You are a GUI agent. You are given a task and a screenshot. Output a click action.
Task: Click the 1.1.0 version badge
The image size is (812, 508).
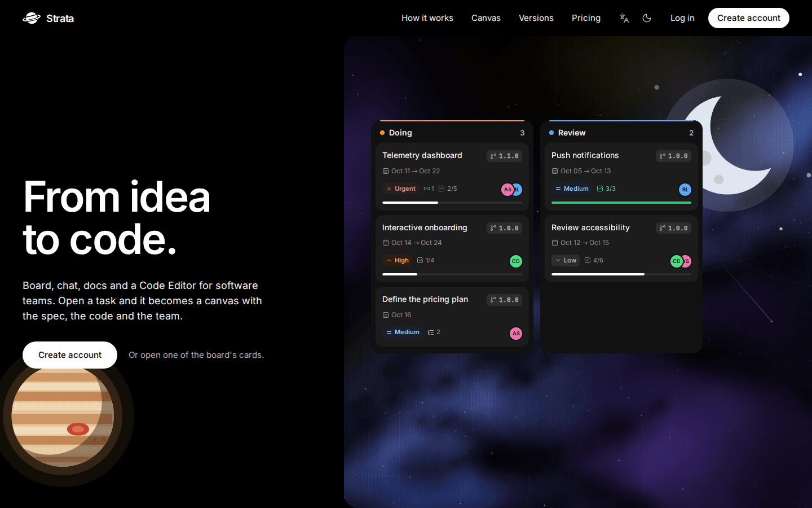tap(504, 156)
